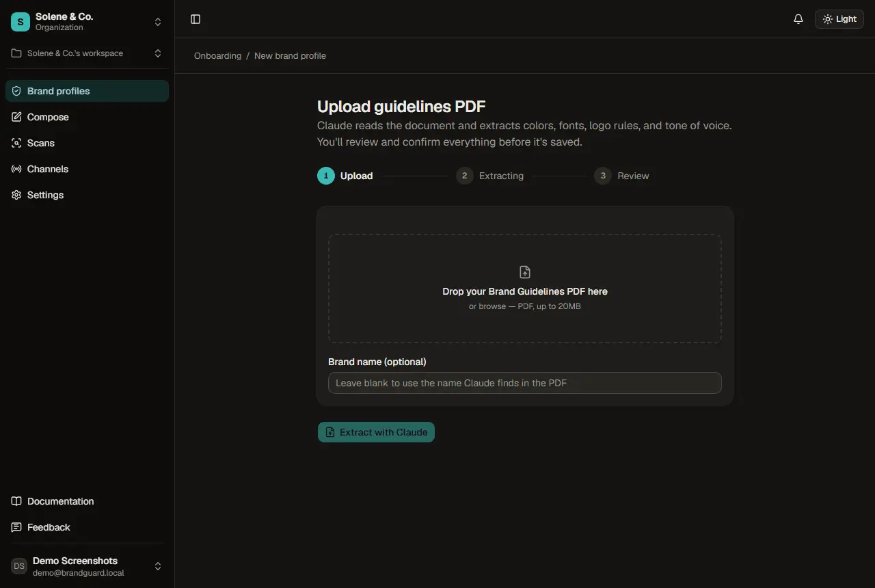Select step 2 Extracting
This screenshot has width=875, height=588.
coord(490,176)
